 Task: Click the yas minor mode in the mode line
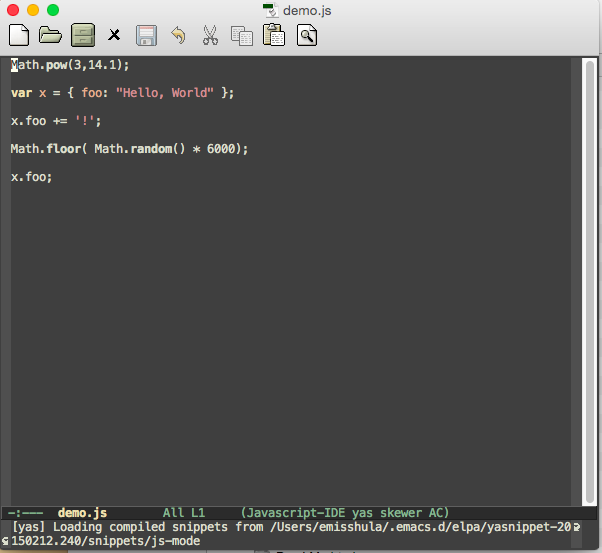coord(362,513)
